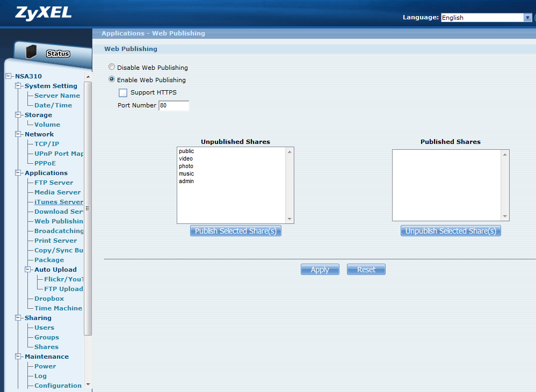The width and height of the screenshot is (536, 392).
Task: Click the NAS device Status icon
Action: tap(31, 52)
